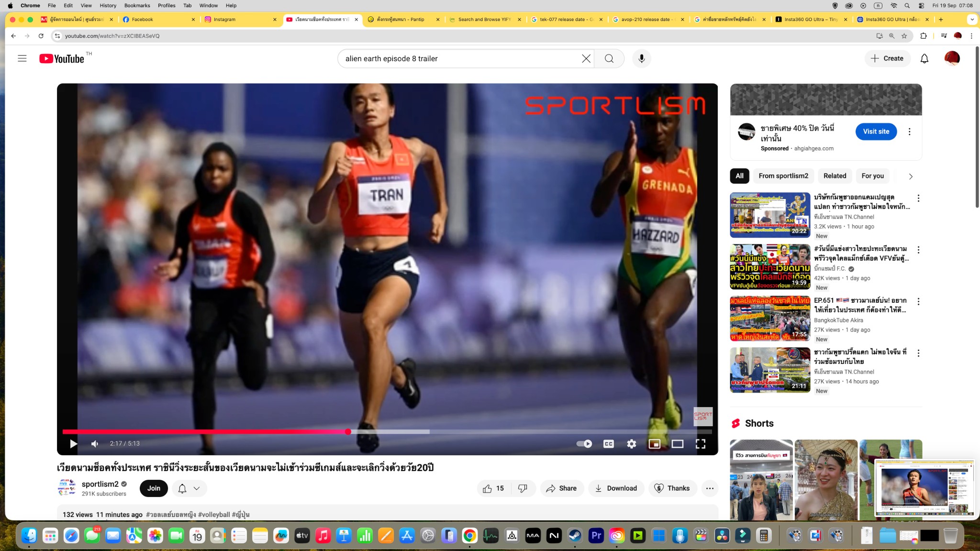Image resolution: width=980 pixels, height=551 pixels.
Task: Open the sportlism2 channel page
Action: [100, 484]
